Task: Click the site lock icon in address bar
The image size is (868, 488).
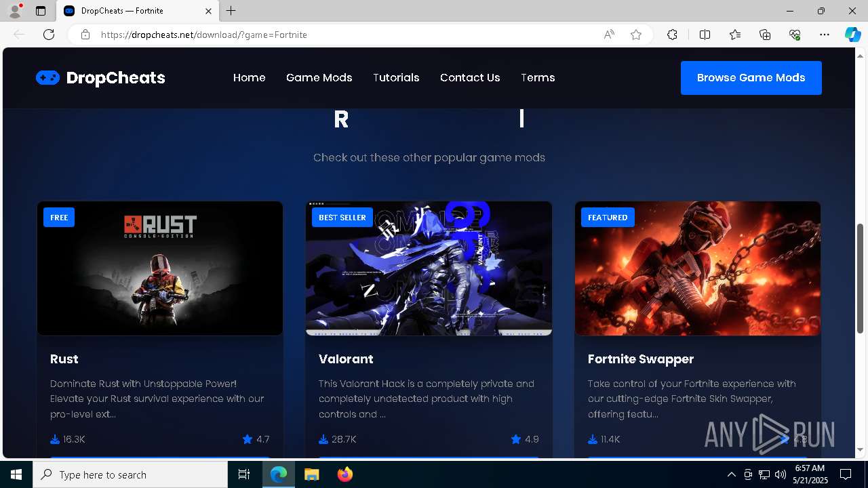Action: click(x=85, y=35)
